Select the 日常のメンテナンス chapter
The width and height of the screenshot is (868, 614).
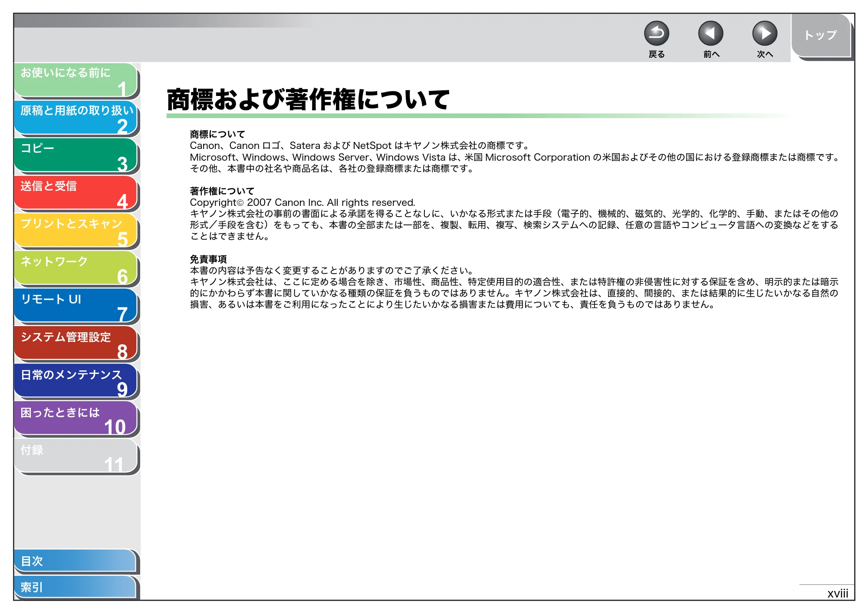[76, 381]
